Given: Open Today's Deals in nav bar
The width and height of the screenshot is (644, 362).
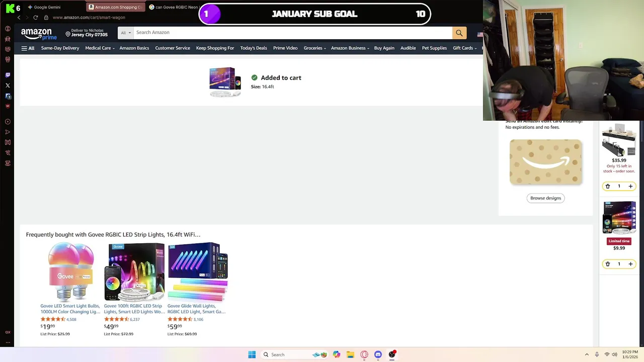Looking at the screenshot, I should [254, 48].
